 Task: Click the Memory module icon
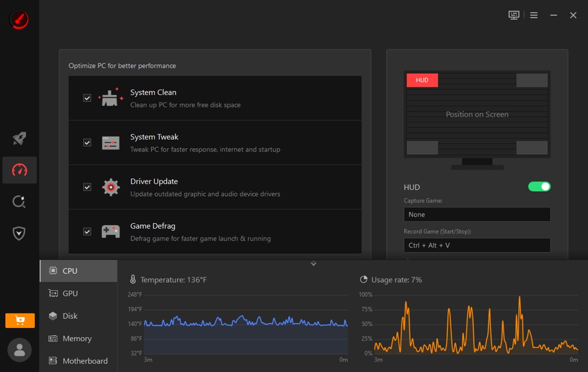click(53, 338)
